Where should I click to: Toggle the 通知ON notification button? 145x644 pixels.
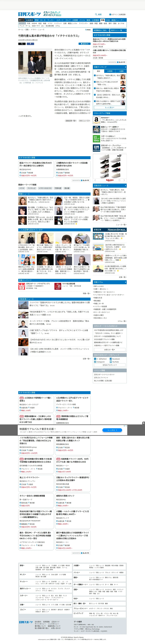84,44
